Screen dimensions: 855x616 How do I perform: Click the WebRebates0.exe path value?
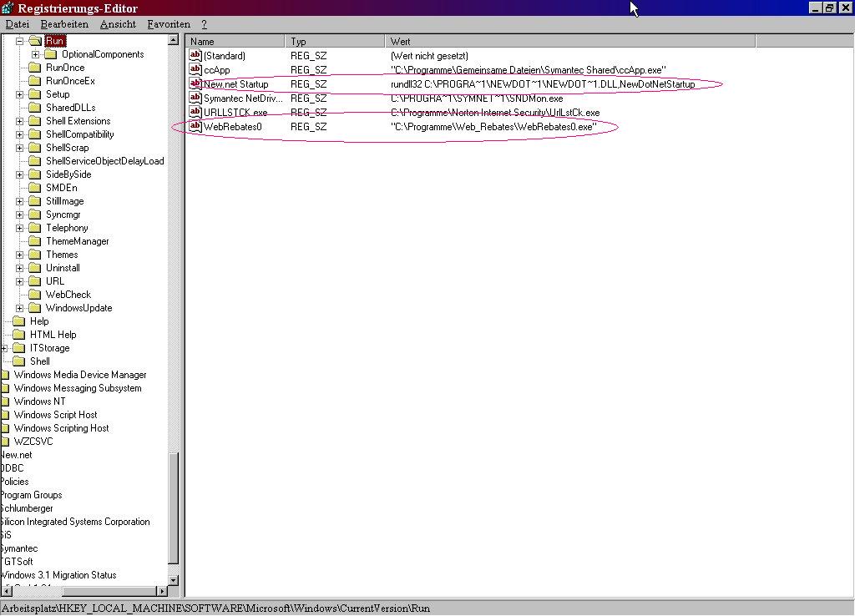coord(493,127)
